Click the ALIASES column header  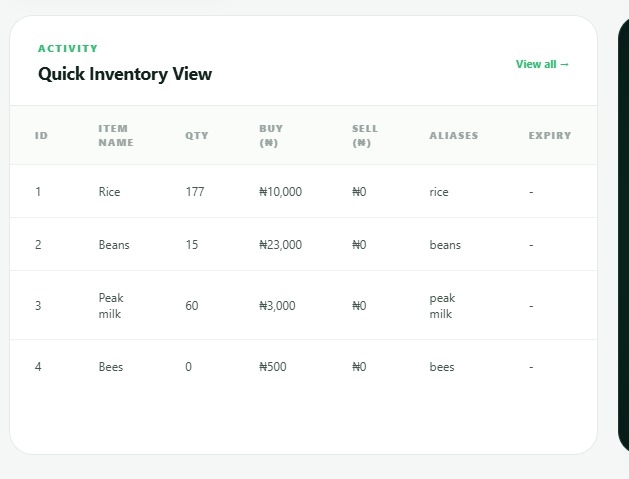454,136
